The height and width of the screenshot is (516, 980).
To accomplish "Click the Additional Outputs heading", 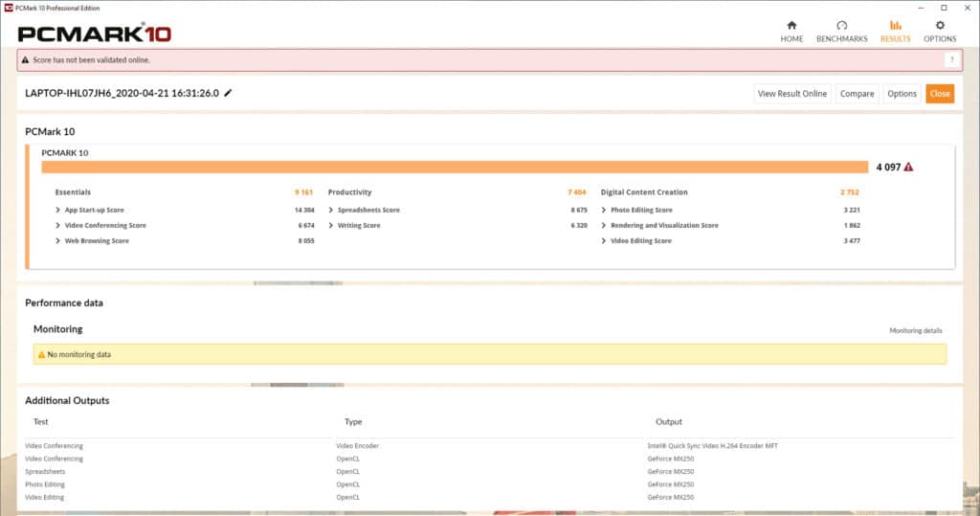I will click(x=67, y=401).
